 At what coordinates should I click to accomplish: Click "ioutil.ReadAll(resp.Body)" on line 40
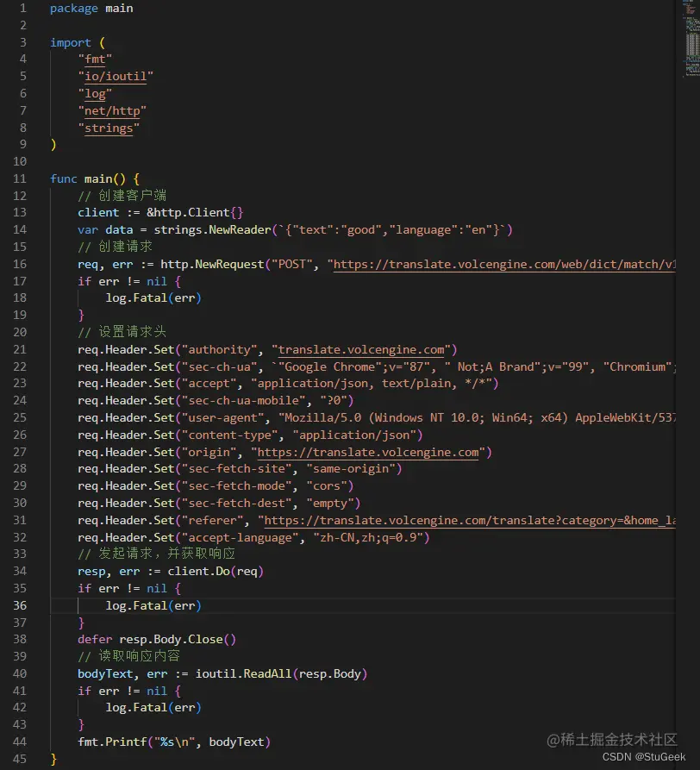point(282,674)
